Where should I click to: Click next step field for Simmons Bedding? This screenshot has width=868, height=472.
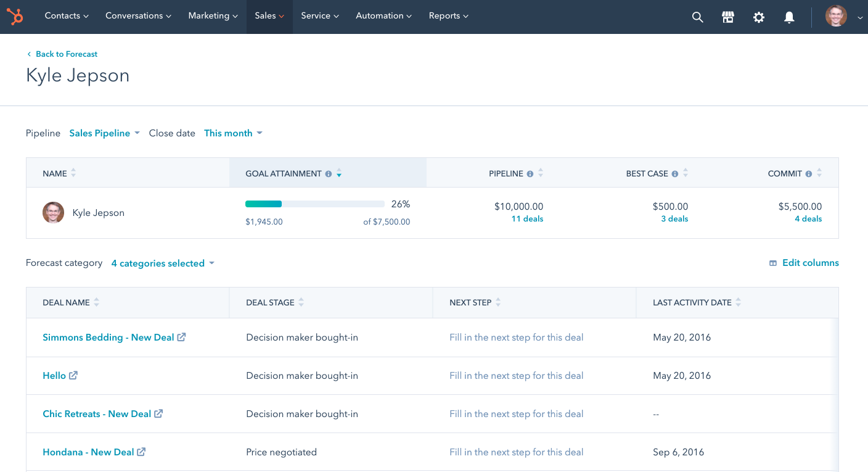tap(516, 337)
